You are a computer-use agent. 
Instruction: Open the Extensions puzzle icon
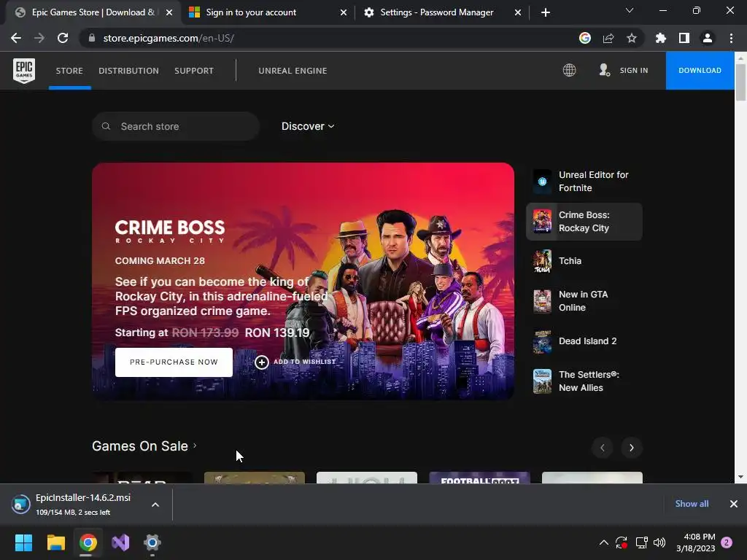tap(661, 38)
